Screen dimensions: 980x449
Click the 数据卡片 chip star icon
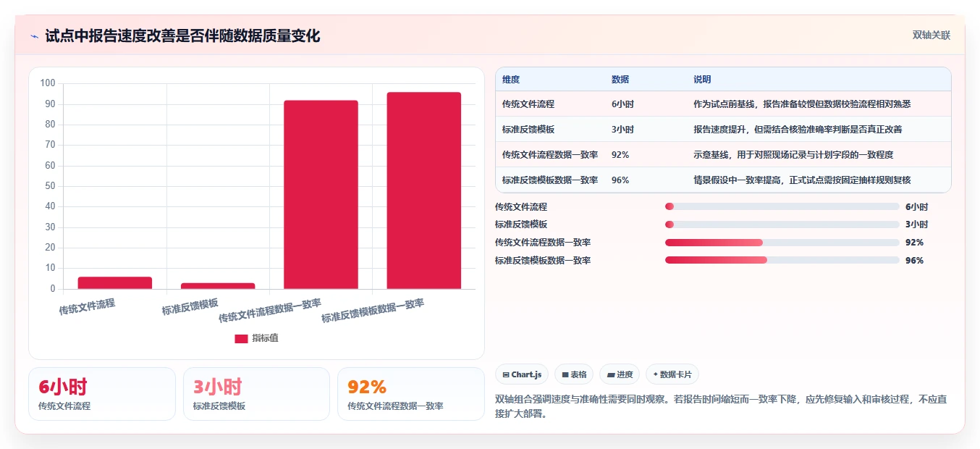(x=656, y=374)
